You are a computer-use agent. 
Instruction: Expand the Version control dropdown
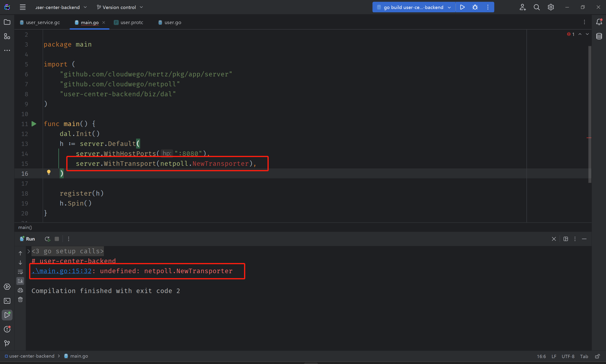click(120, 7)
